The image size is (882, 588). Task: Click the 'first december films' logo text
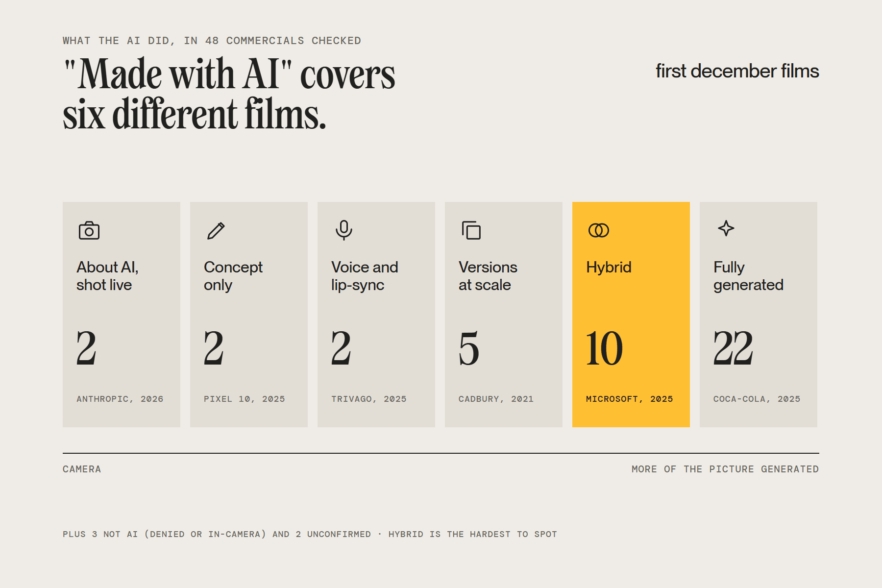737,71
